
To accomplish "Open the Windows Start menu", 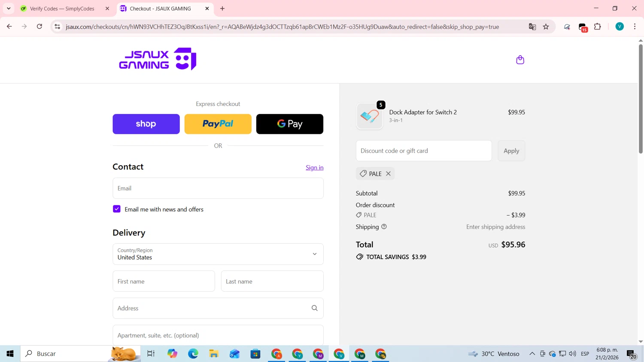I will 10,354.
